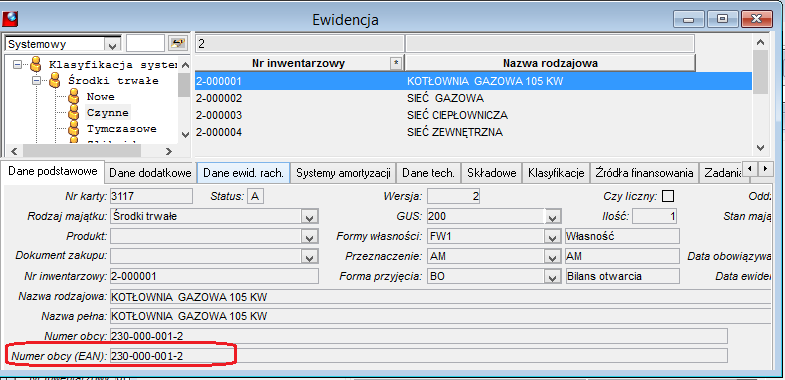This screenshot has height=380, width=785.
Task: Click the Własność description field
Action: coord(622,236)
